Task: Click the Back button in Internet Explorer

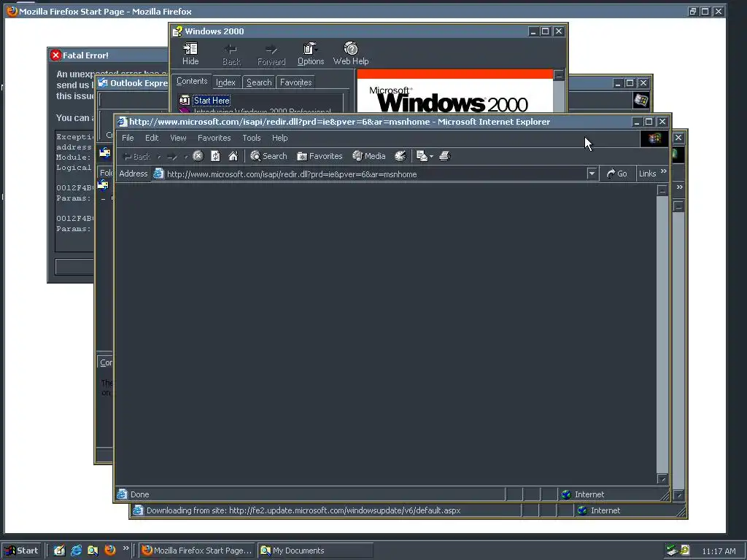Action: tap(136, 157)
